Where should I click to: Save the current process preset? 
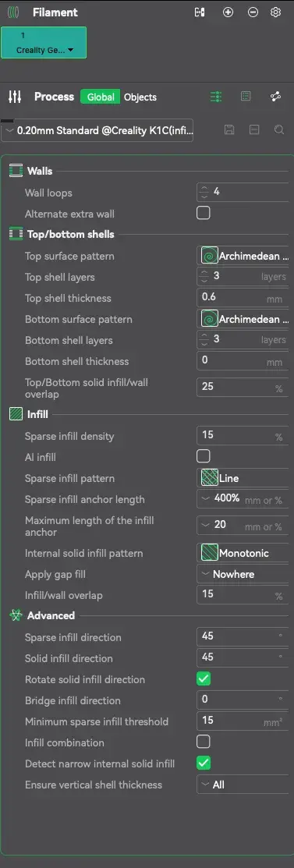(229, 129)
